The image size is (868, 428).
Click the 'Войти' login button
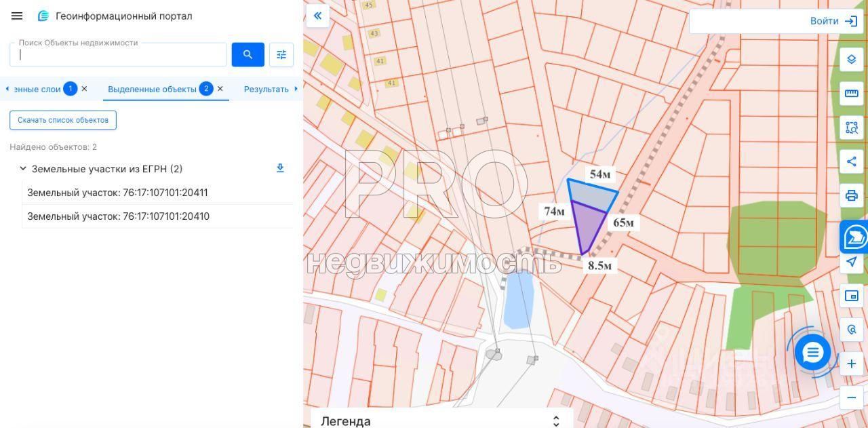point(834,21)
